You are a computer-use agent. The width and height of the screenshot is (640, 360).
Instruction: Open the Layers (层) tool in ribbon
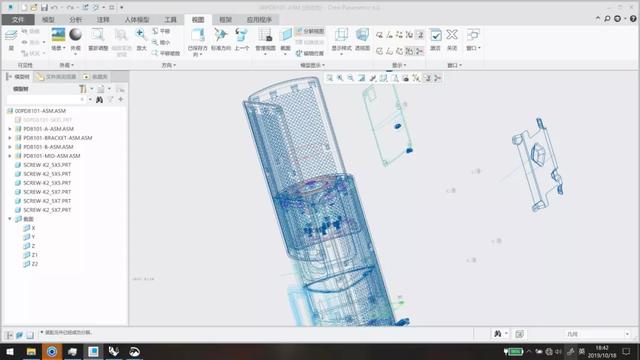coord(11,39)
